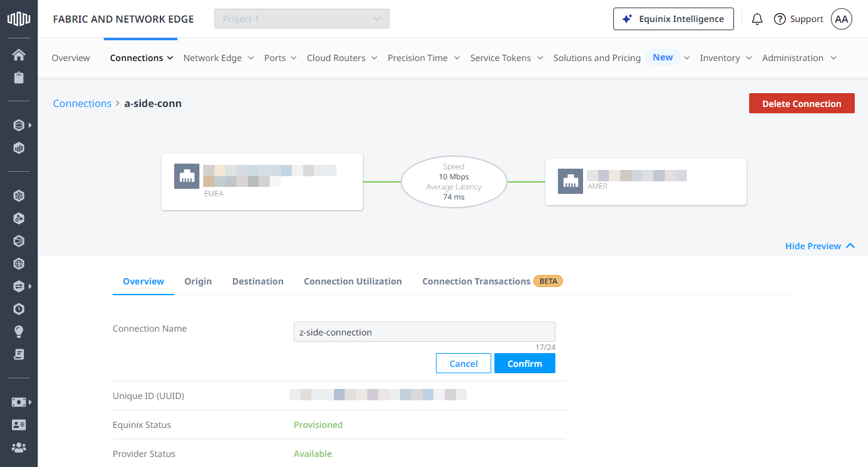Open the striped-lines hexagon sidebar icon
Viewport: 868px width, 467px height.
[x=19, y=241]
